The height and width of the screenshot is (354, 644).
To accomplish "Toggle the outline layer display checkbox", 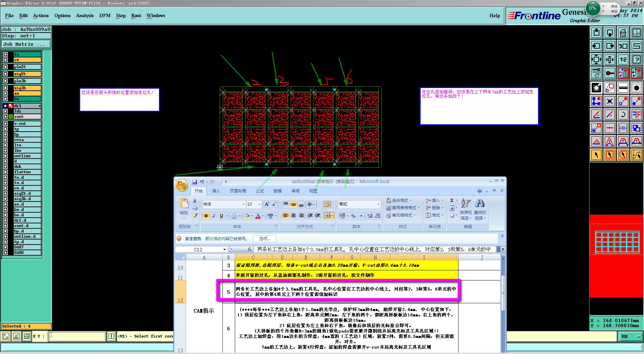I will click(5, 156).
